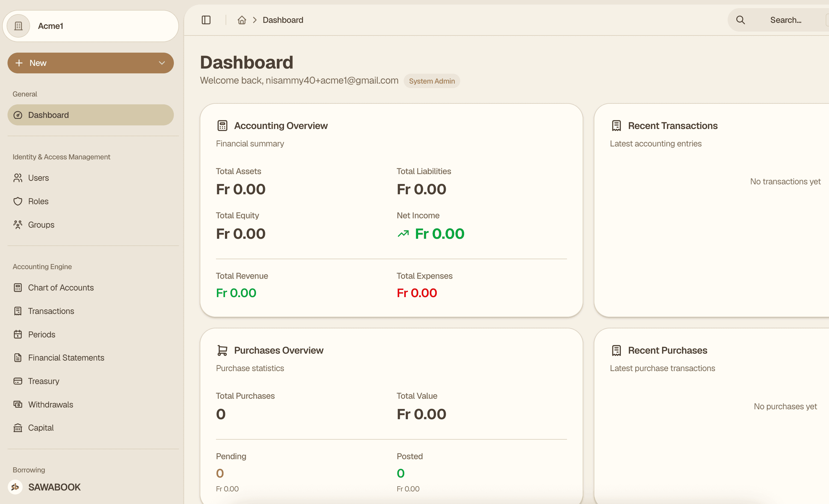
Task: Click the Net Income trend arrow icon
Action: [403, 233]
